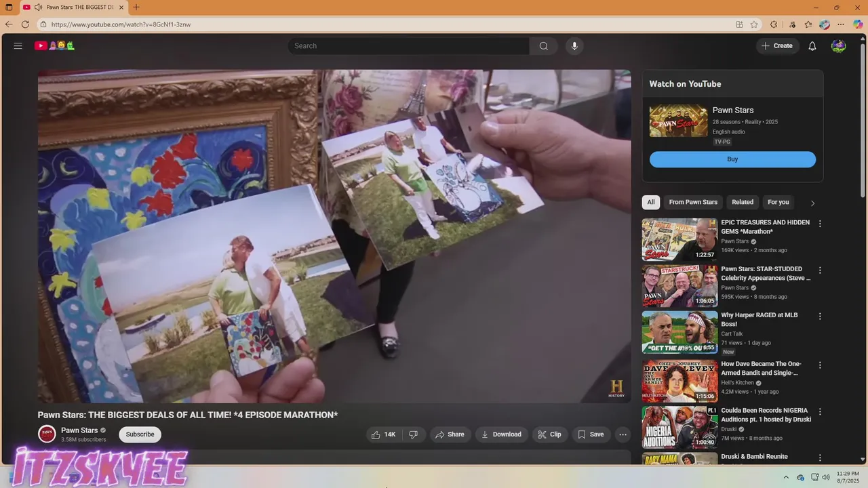868x488 pixels.
Task: Open the Favorites list icon in toolbar
Action: [808, 24]
